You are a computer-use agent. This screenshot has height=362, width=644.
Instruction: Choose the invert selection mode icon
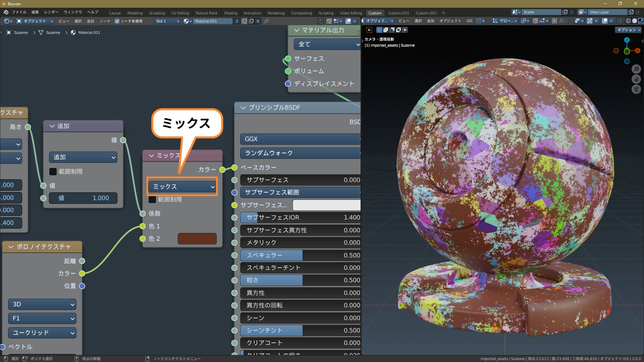[x=398, y=30]
